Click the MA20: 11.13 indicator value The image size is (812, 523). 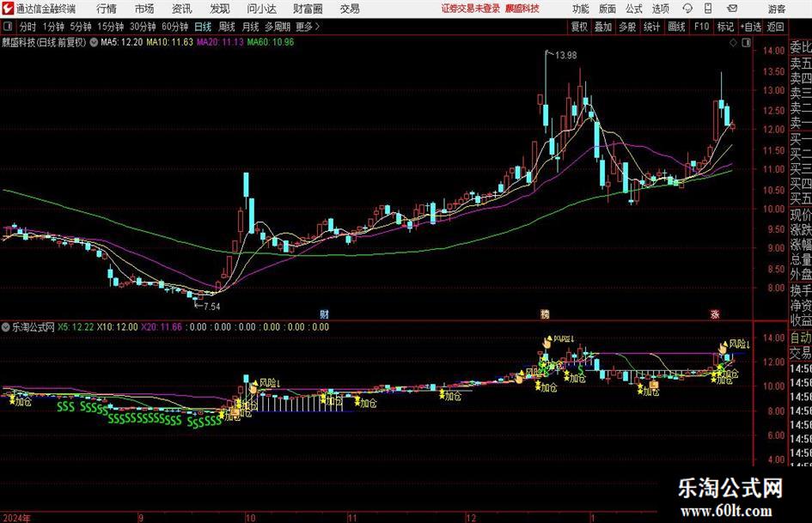[x=220, y=42]
